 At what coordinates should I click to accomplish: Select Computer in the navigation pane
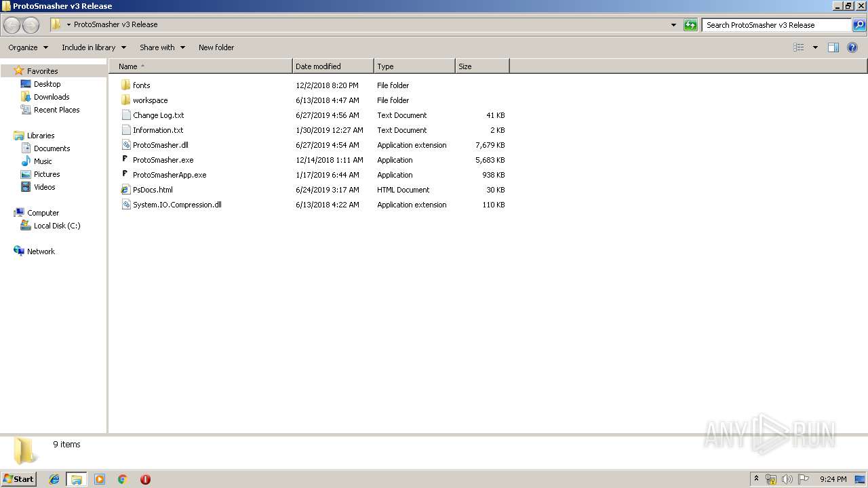[x=43, y=213]
